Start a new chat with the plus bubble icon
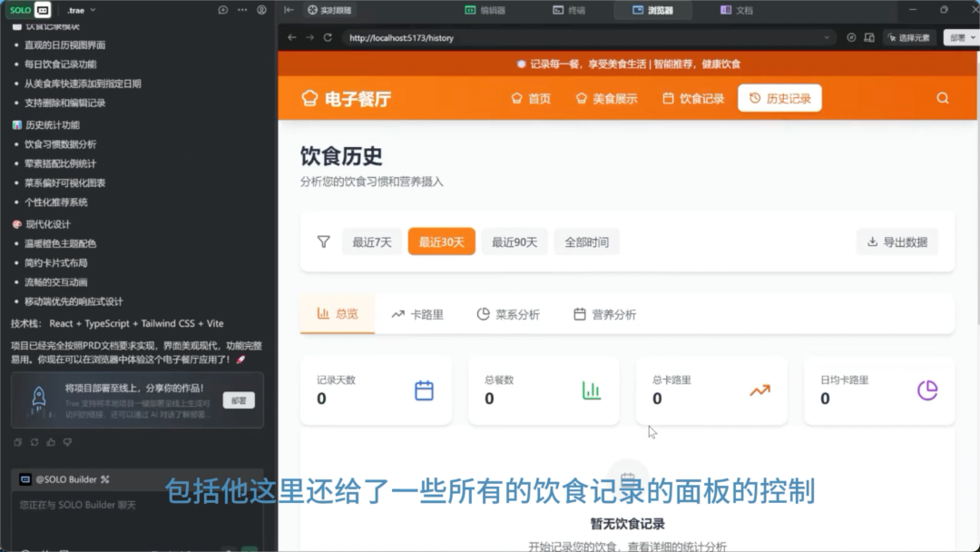 point(223,10)
